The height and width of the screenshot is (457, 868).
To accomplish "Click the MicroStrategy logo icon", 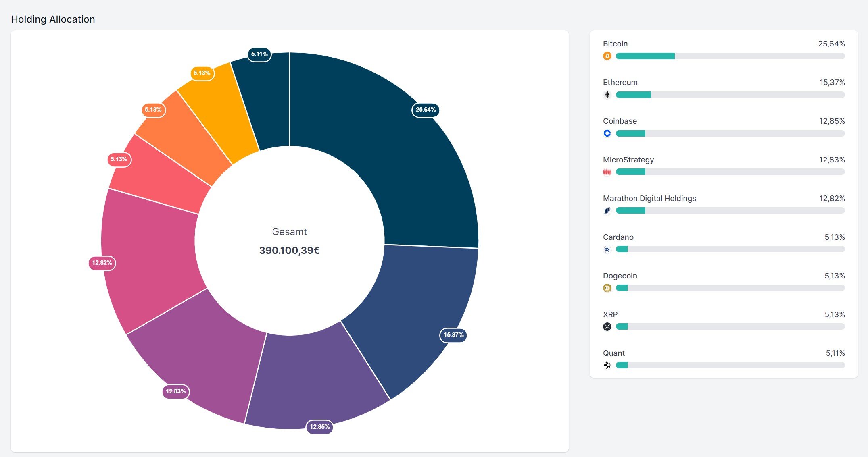I will click(x=607, y=172).
